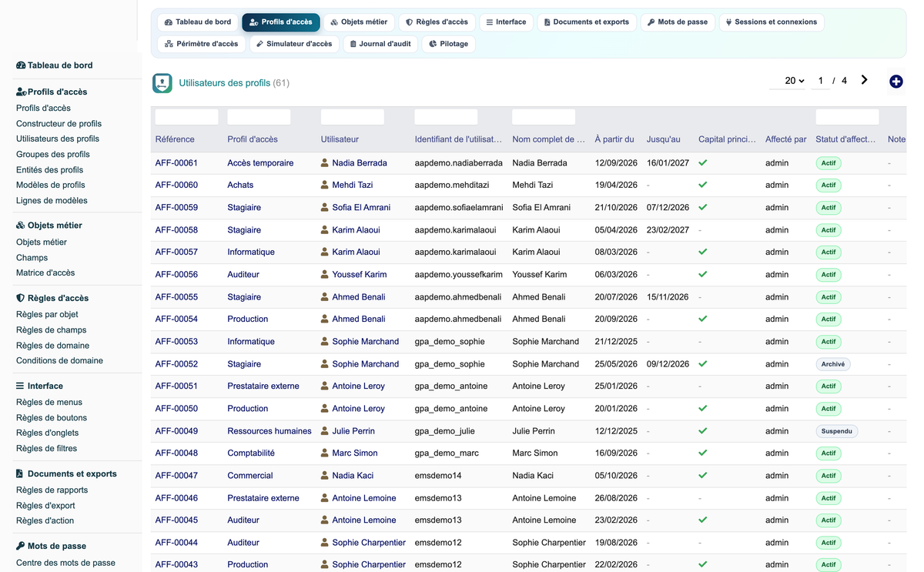Open Règles de boutons sidebar link
The image size is (924, 572).
tap(52, 417)
